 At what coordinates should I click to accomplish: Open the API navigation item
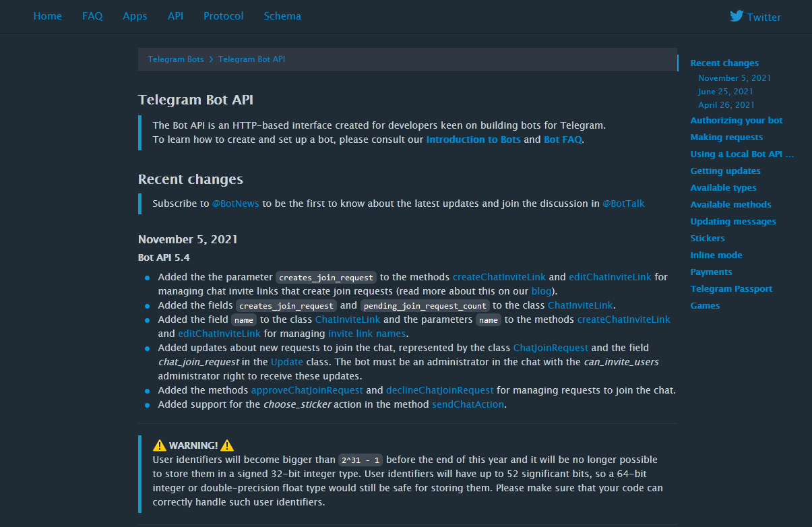tap(175, 16)
